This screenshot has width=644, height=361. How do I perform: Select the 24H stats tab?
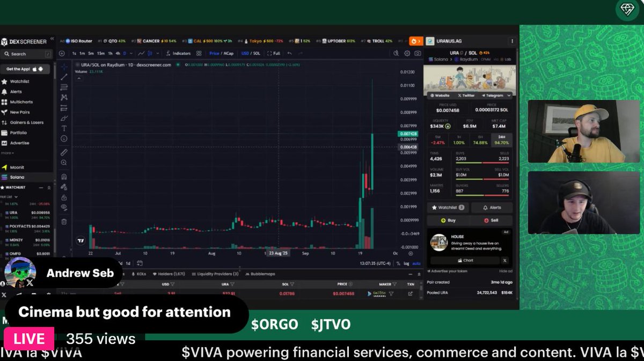[x=501, y=140]
